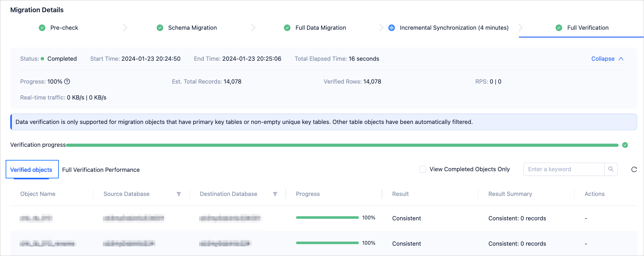The width and height of the screenshot is (644, 256).
Task: Click the first row's blurred source database
Action: click(133, 218)
